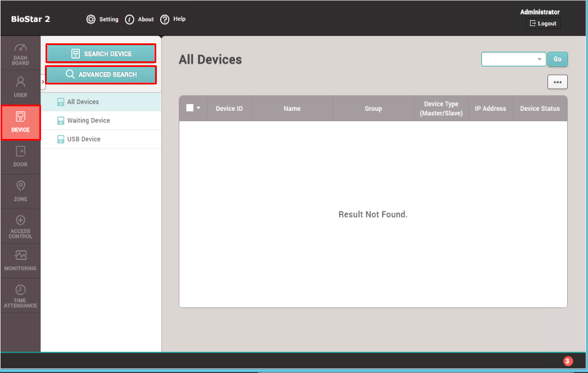Image resolution: width=588 pixels, height=373 pixels.
Task: Select the Waiting Device tree item
Action: (x=89, y=120)
